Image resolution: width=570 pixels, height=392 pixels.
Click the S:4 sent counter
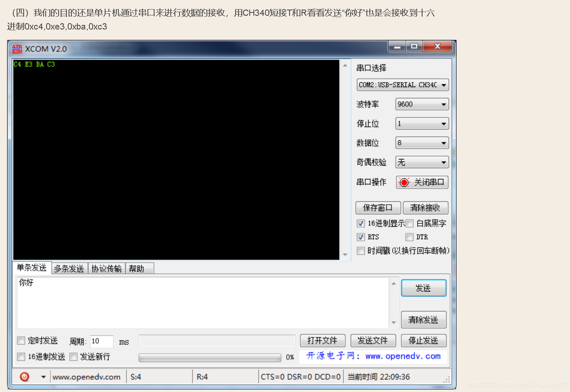136,377
